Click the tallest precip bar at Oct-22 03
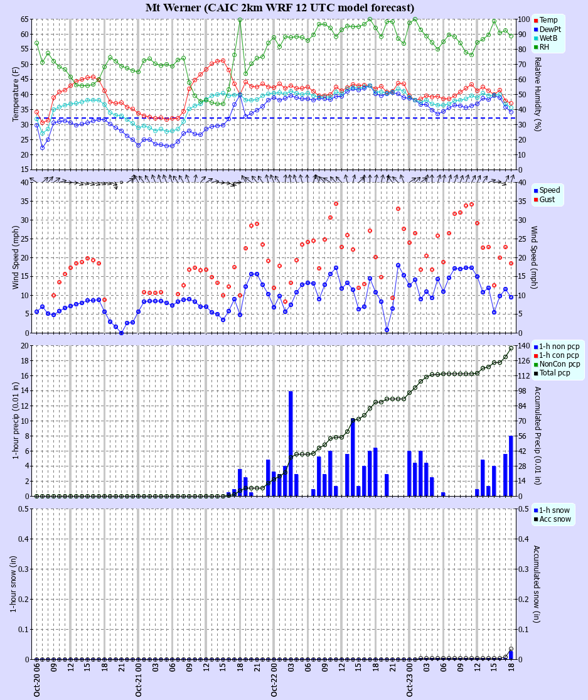588x700 pixels. (291, 443)
